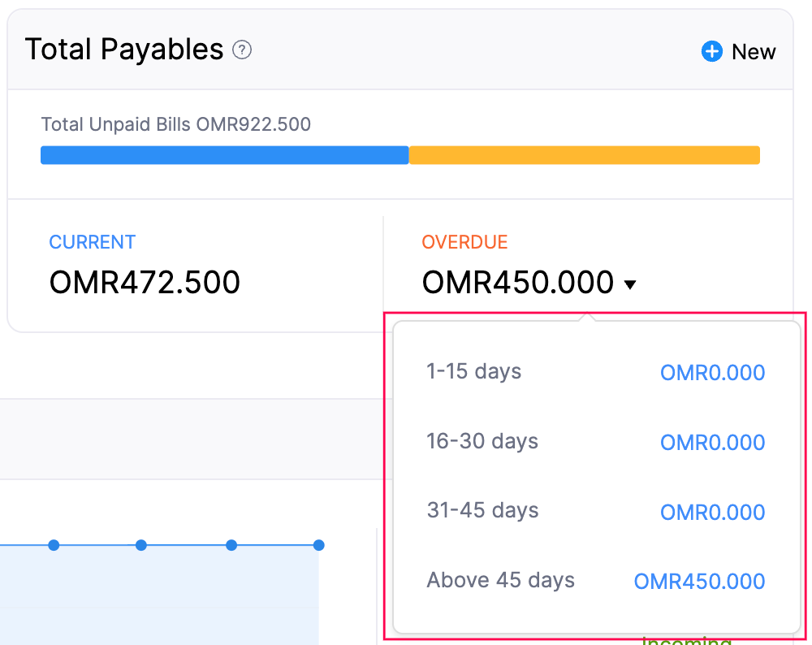Click the OMR0.000 amount for 31-45 days
Viewport: 812px width, 645px height.
pos(712,512)
